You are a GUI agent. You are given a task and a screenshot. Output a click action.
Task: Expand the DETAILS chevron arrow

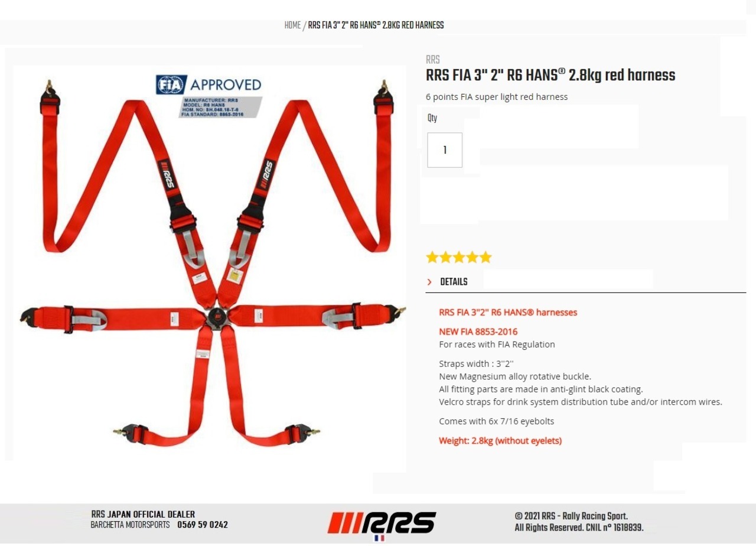[x=429, y=282]
